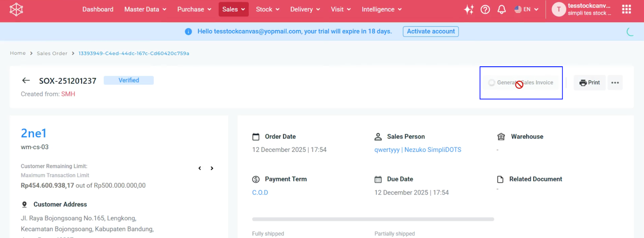Viewport: 644px width, 238px height.
Task: Click the shipment progress bar
Action: coord(373,219)
